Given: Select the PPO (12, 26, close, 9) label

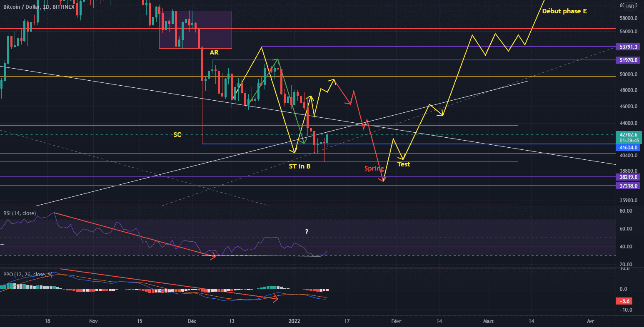Looking at the screenshot, I should coord(28,275).
